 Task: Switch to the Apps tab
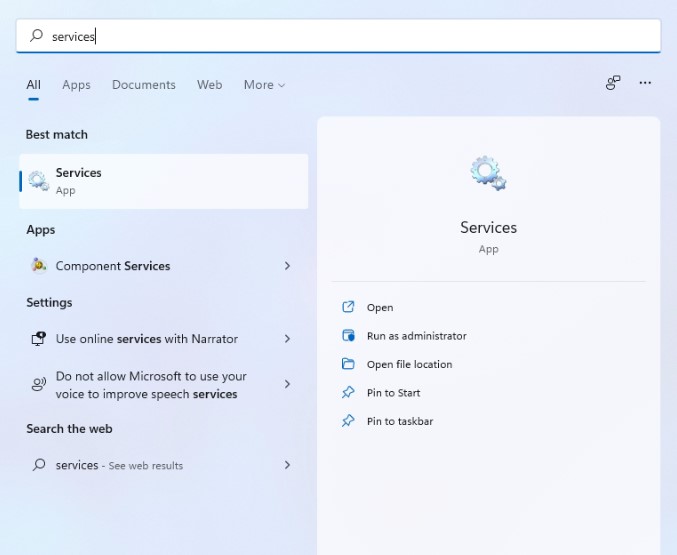pyautogui.click(x=76, y=85)
